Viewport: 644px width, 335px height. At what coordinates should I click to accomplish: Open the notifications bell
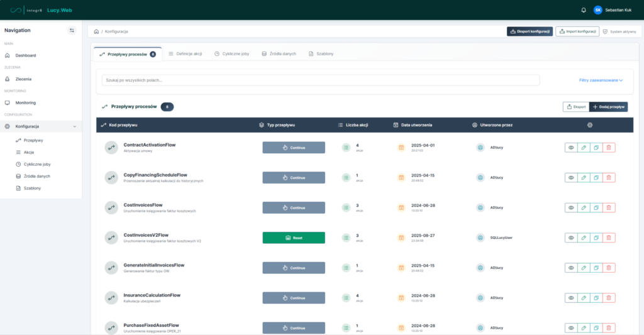pos(583,10)
